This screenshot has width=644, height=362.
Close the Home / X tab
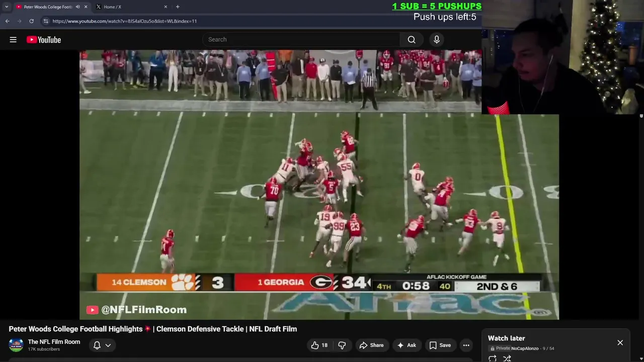pyautogui.click(x=166, y=7)
